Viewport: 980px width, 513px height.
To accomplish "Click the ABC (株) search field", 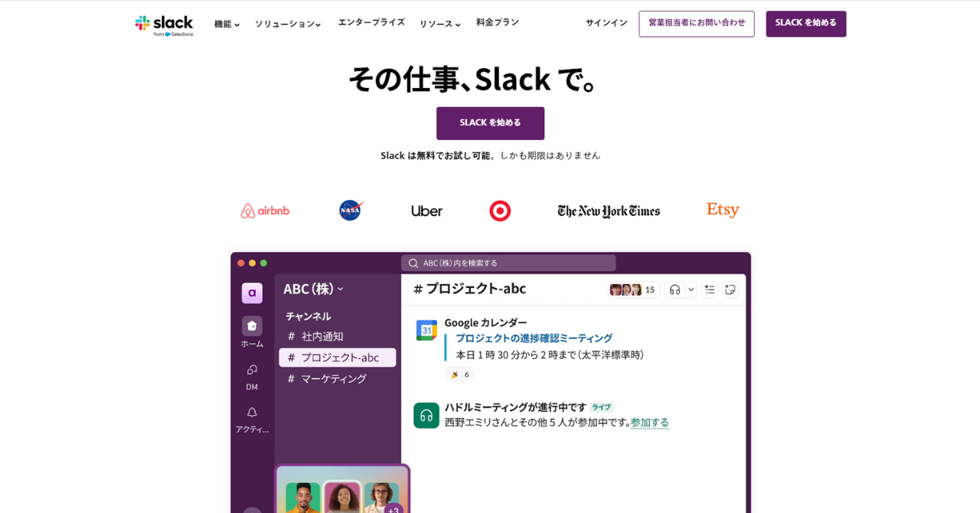I will pos(508,263).
